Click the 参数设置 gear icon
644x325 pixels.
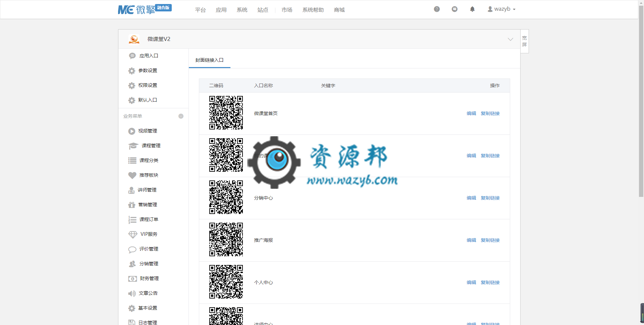tap(132, 71)
